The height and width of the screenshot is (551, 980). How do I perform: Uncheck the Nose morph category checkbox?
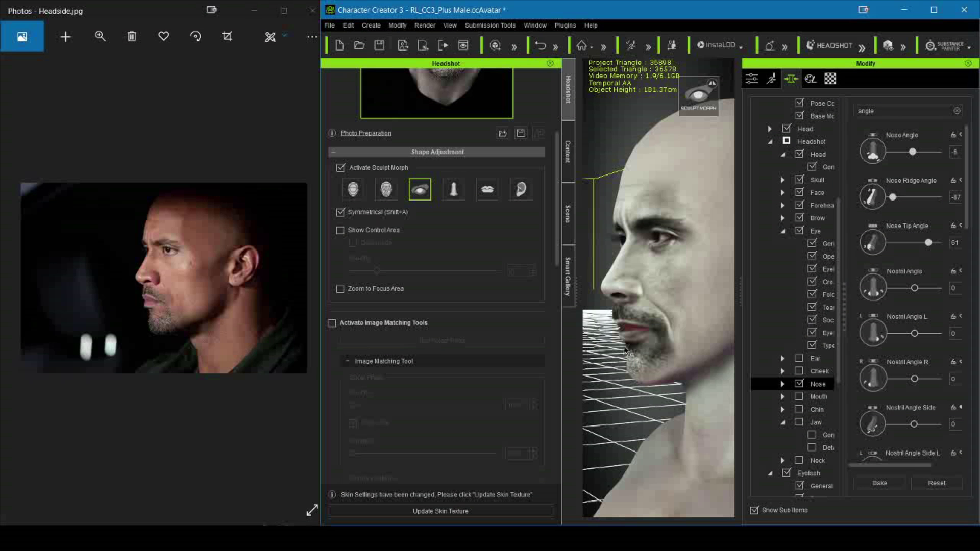[x=799, y=384]
